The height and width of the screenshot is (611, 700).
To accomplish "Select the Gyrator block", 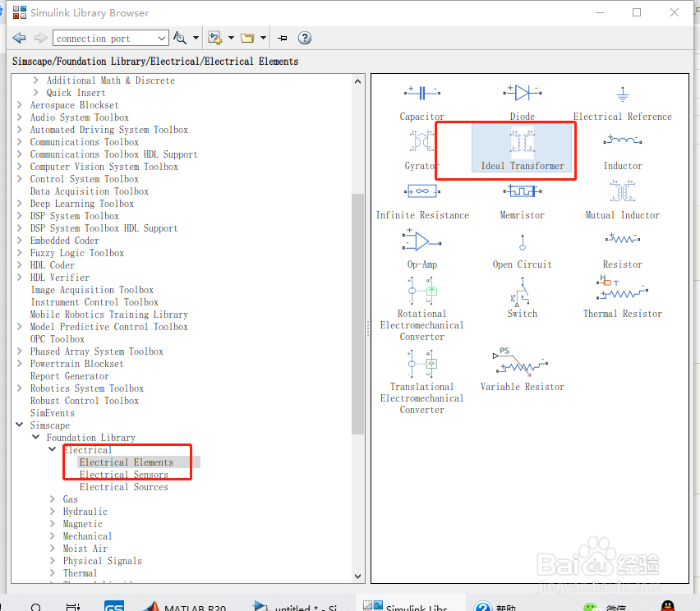I will pyautogui.click(x=420, y=150).
